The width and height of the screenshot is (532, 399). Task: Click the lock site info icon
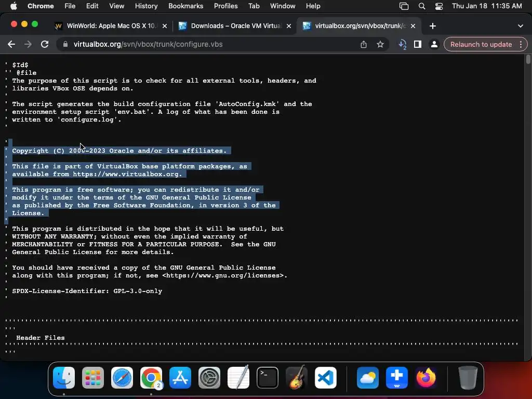(65, 44)
